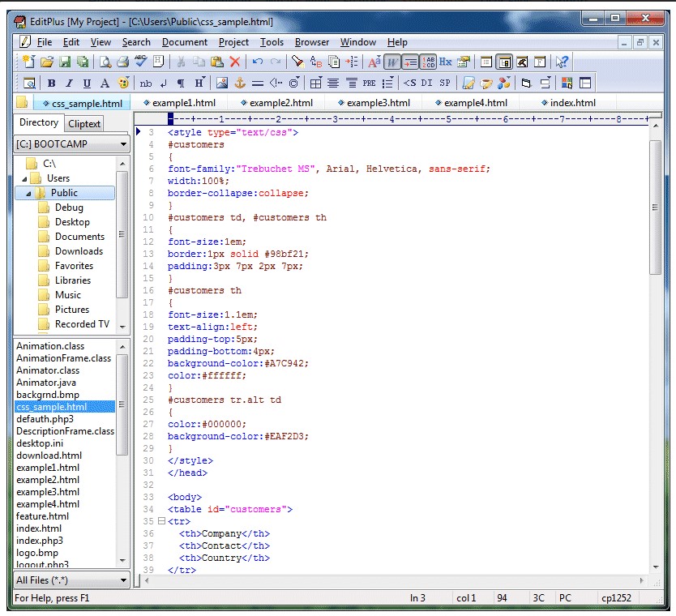The image size is (676, 616).
Task: Run the ABC spell check icon
Action: click(140, 62)
